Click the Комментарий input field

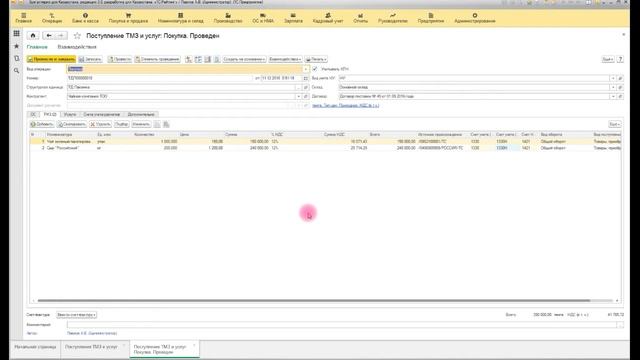tap(342, 324)
